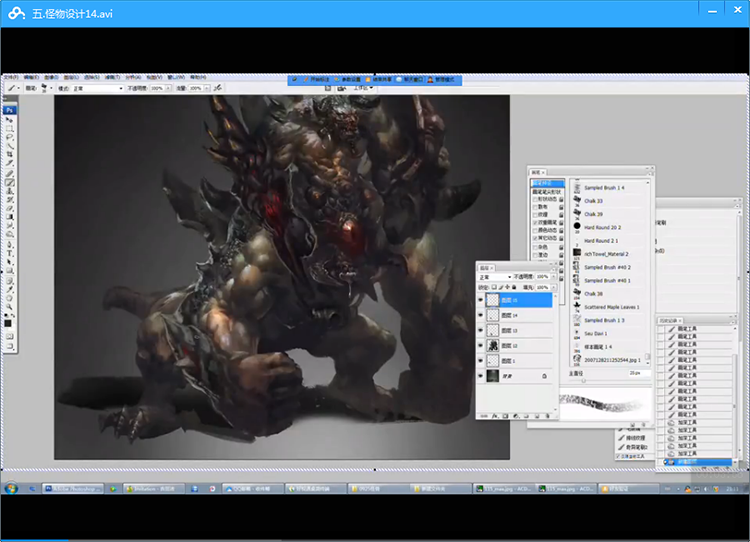Change screen mode at toolbox bottom
Viewport: 750px width, 542px height.
point(10,346)
